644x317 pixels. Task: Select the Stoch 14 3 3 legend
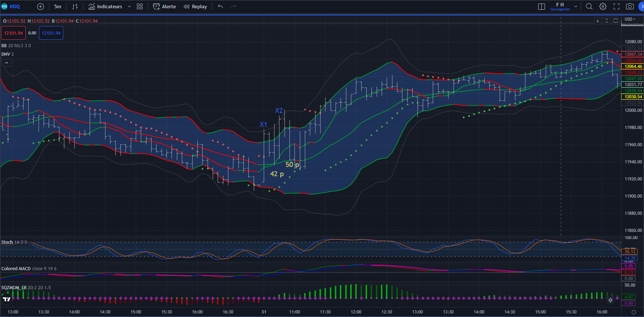[x=14, y=242]
